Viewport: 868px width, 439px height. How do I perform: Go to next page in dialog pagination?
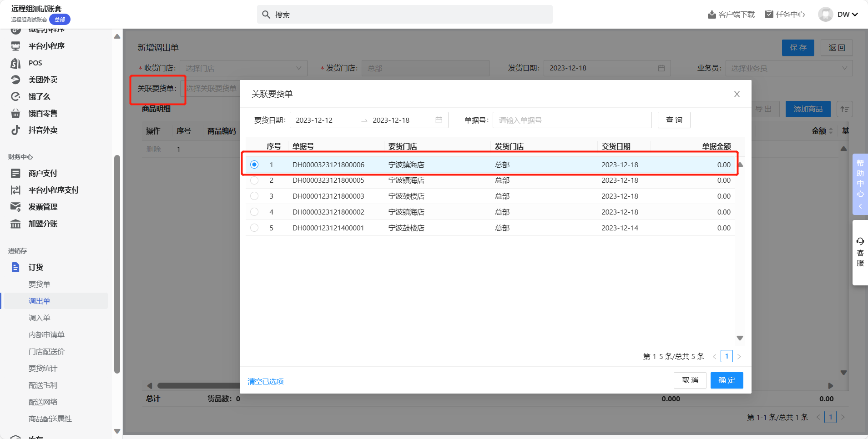739,357
